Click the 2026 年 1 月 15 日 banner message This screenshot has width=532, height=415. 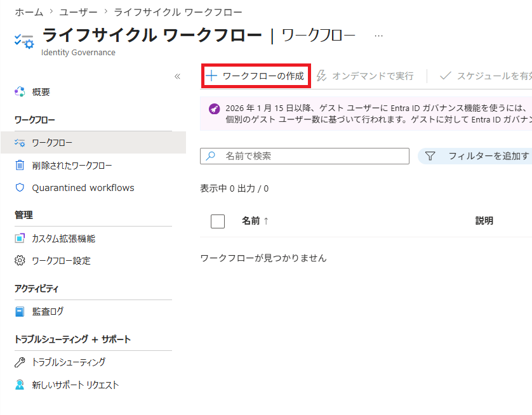(x=378, y=114)
